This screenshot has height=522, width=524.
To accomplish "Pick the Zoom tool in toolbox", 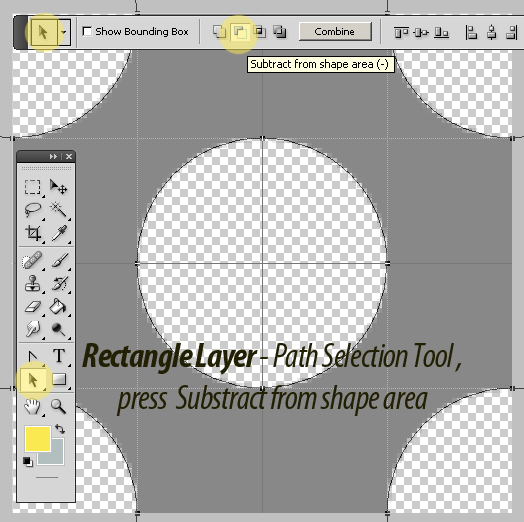I will point(58,407).
